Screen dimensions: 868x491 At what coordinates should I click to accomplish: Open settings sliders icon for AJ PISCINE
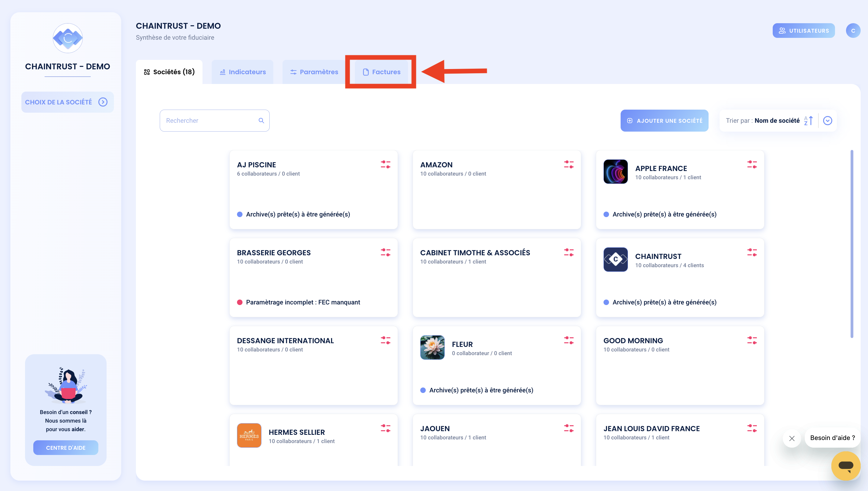[385, 165]
